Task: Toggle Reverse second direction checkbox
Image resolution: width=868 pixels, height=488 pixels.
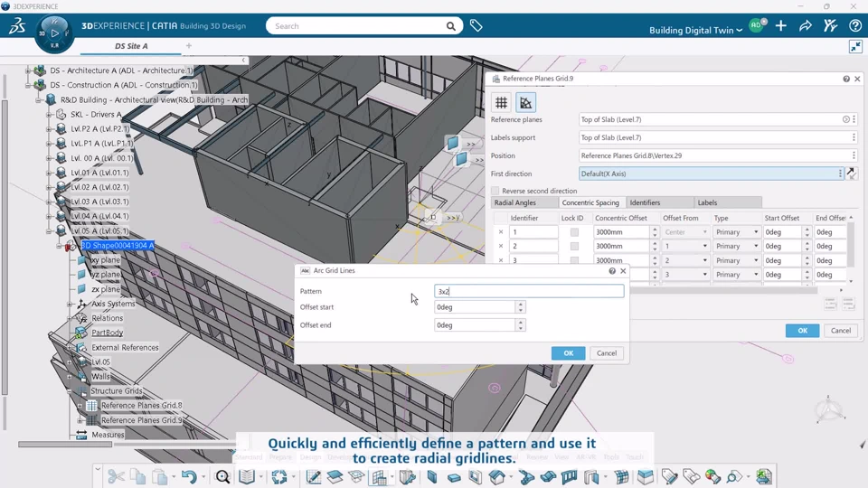Action: click(x=495, y=191)
